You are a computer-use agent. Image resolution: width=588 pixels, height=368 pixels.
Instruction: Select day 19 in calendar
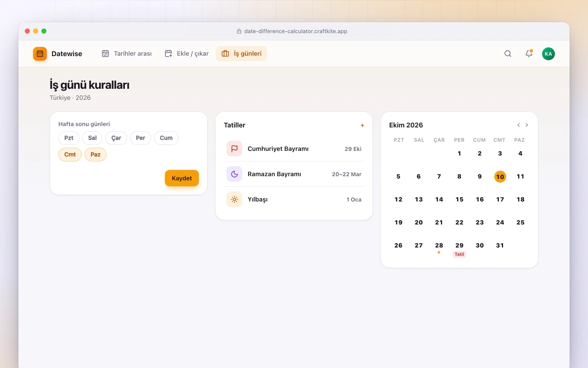pos(398,223)
